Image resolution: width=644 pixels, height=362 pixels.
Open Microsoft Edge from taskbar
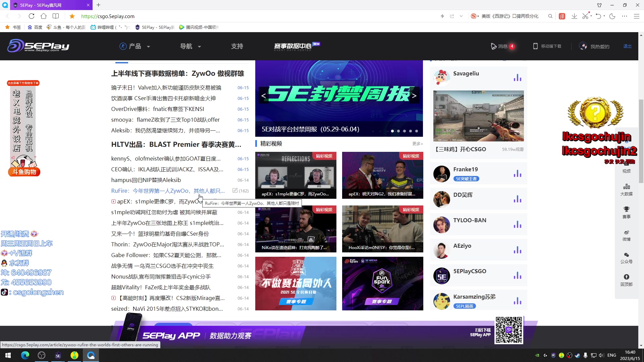pos(25,355)
